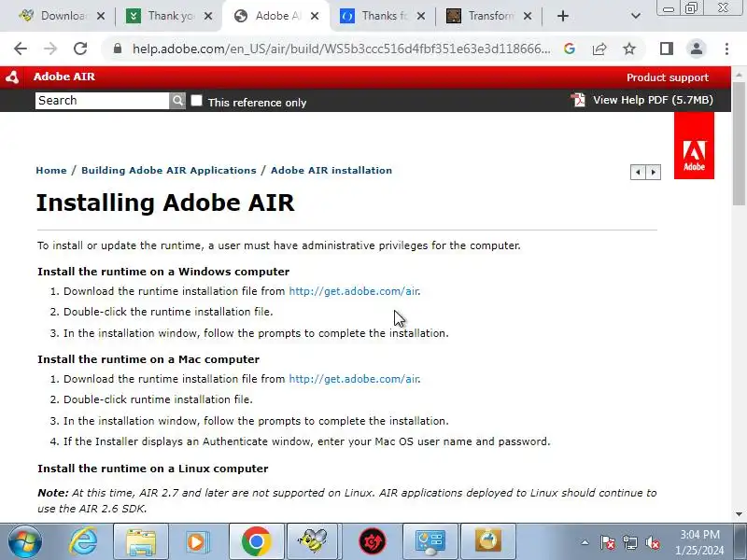Screen dimensions: 747x560
Task: Click the network tray icon
Action: (629, 542)
